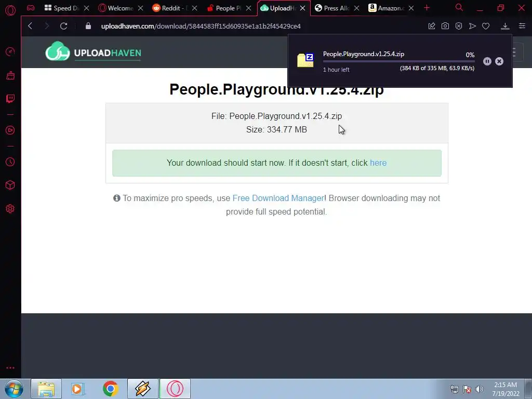This screenshot has width=532, height=399.
Task: Open Windows Explorer from the taskbar
Action: (x=46, y=389)
